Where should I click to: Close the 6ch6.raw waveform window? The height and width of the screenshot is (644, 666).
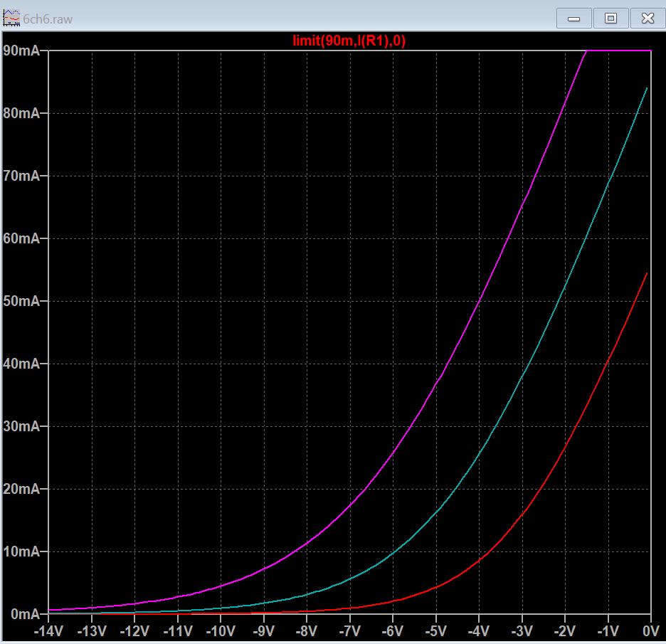tap(647, 19)
